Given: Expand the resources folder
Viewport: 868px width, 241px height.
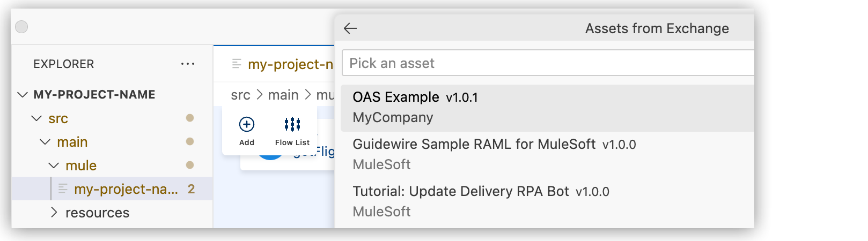Looking at the screenshot, I should point(54,213).
